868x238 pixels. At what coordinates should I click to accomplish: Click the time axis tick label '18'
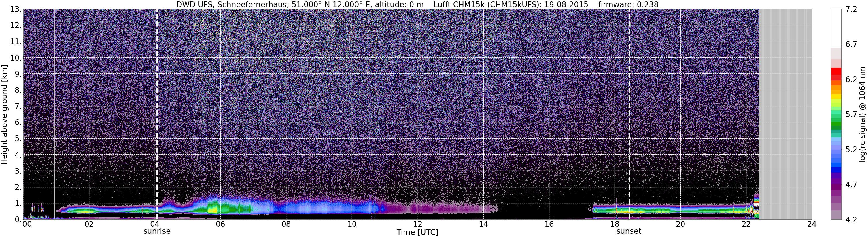pos(614,224)
